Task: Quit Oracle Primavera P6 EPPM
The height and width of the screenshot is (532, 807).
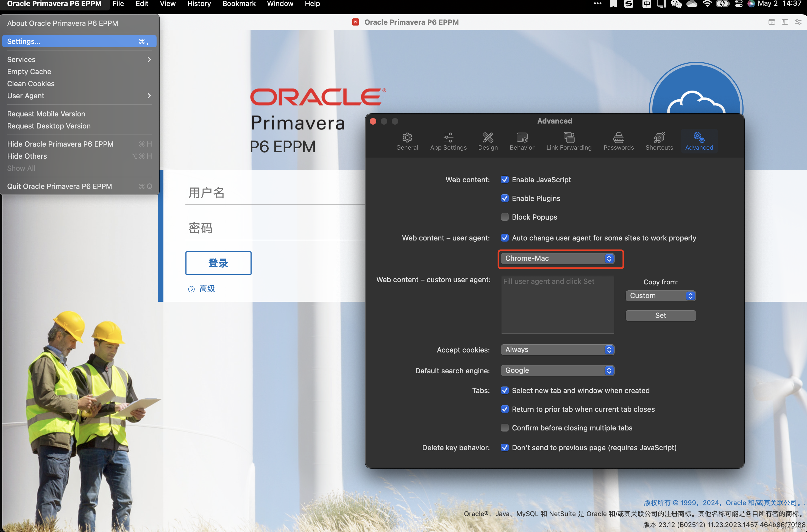Action: [x=79, y=186]
